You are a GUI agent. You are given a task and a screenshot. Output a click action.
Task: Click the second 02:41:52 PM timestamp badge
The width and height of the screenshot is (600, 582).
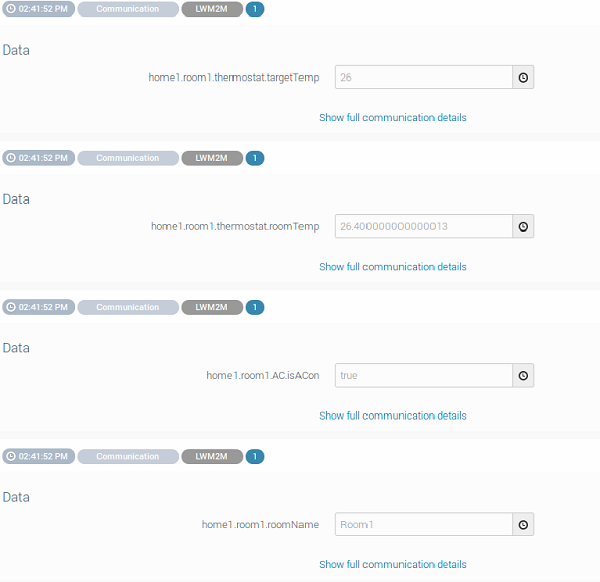pos(38,158)
